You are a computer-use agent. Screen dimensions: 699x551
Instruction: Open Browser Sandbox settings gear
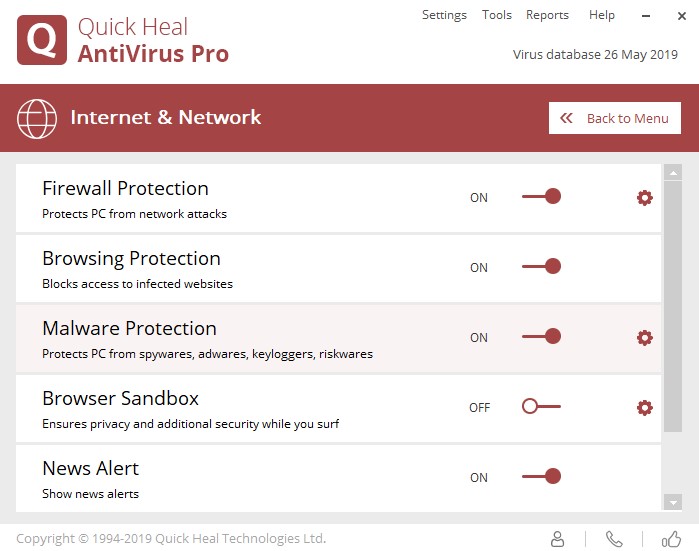pos(645,407)
